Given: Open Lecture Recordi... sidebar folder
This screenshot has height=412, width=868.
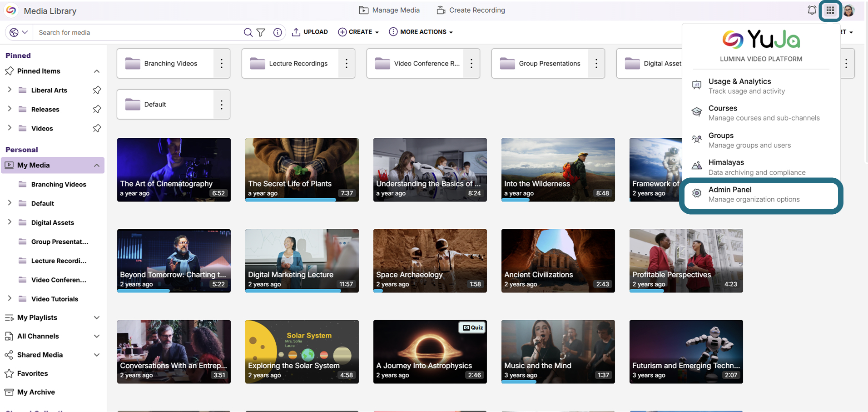Looking at the screenshot, I should pos(53,261).
